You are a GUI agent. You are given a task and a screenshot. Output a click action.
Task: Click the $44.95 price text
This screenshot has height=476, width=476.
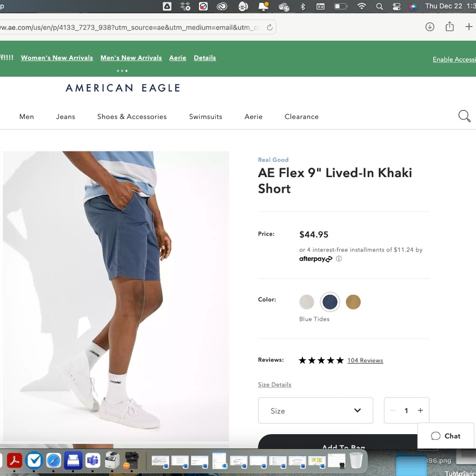[314, 234]
